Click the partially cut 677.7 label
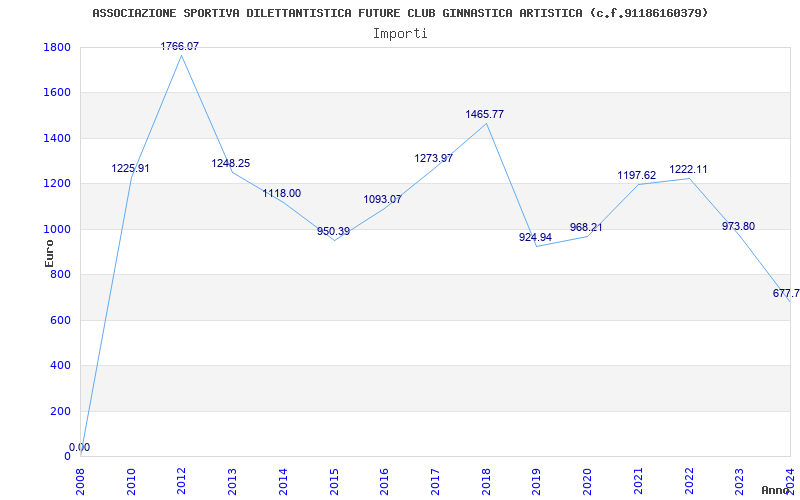800x500 pixels. [x=786, y=293]
